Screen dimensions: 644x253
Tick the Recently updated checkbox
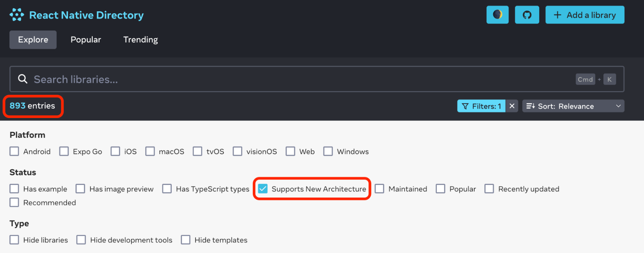tap(489, 189)
